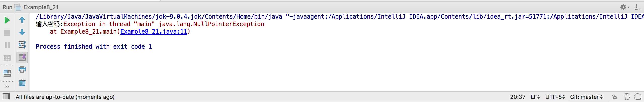This screenshot has width=644, height=102.
Task: Rerun Example8_21 with the green play icon
Action: (x=7, y=20)
